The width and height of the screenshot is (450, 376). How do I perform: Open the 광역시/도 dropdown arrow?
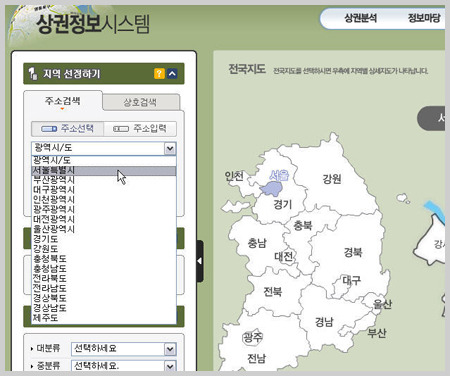170,148
